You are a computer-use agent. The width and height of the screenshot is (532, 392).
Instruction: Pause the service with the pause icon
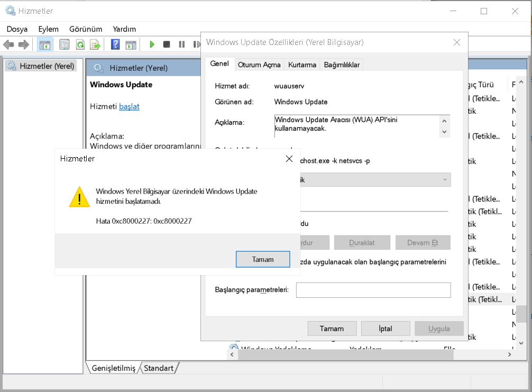point(182,44)
